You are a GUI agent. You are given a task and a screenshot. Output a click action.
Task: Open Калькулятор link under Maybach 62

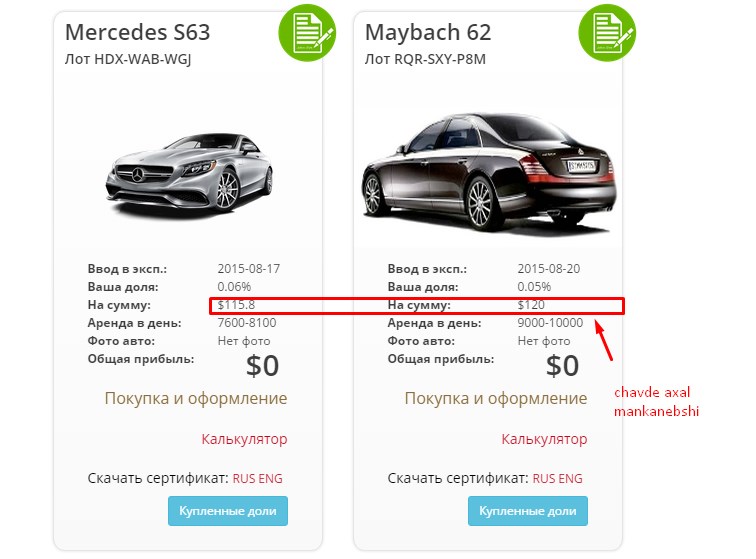tap(544, 439)
